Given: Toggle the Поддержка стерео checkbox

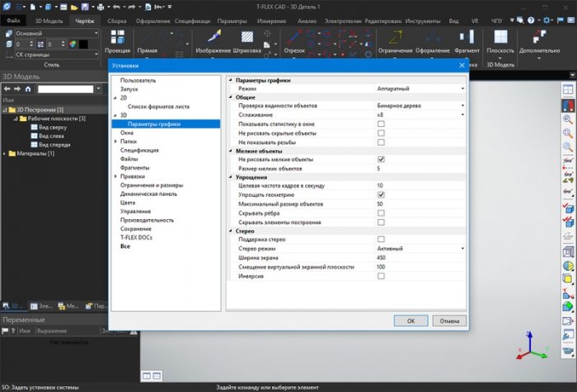Looking at the screenshot, I should pyautogui.click(x=381, y=239).
